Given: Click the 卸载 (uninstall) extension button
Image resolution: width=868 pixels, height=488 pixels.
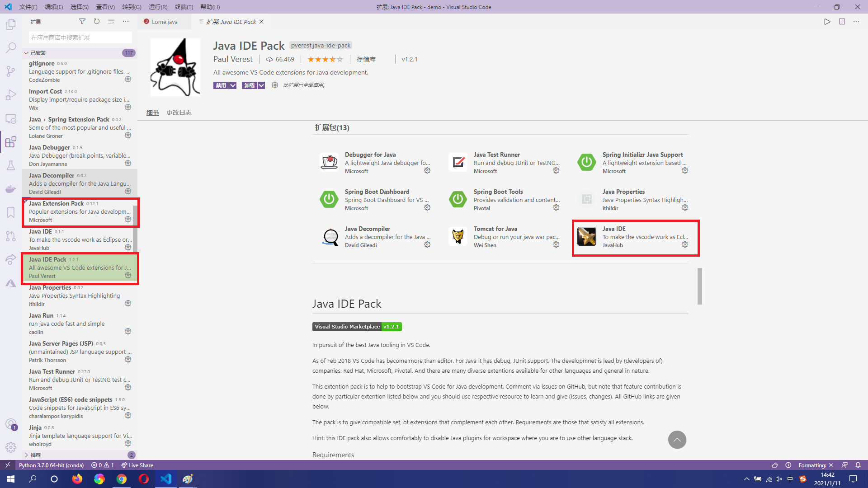Looking at the screenshot, I should coord(249,85).
